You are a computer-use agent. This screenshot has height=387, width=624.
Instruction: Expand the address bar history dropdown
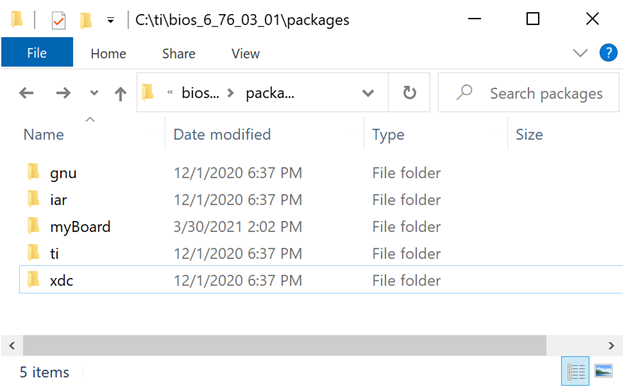pos(368,93)
